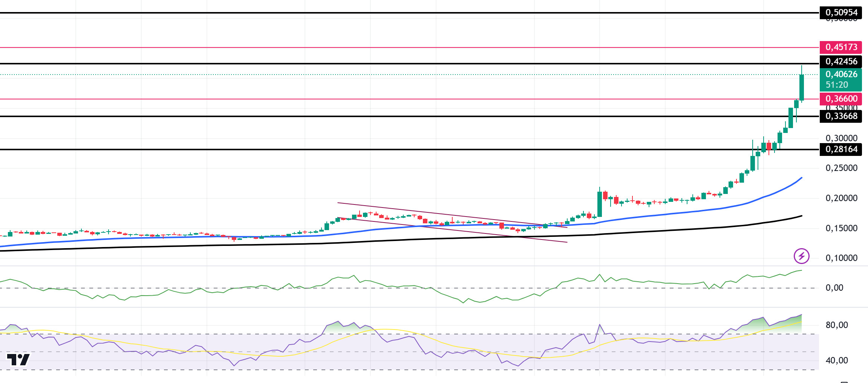
Task: Click the TradingView logo
Action: 18,360
